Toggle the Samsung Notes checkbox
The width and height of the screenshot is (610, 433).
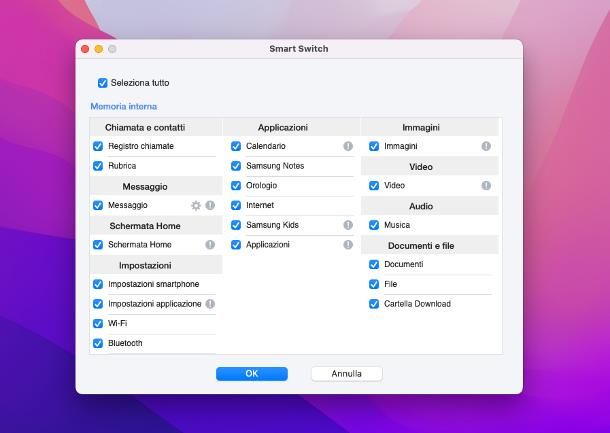[x=236, y=166]
